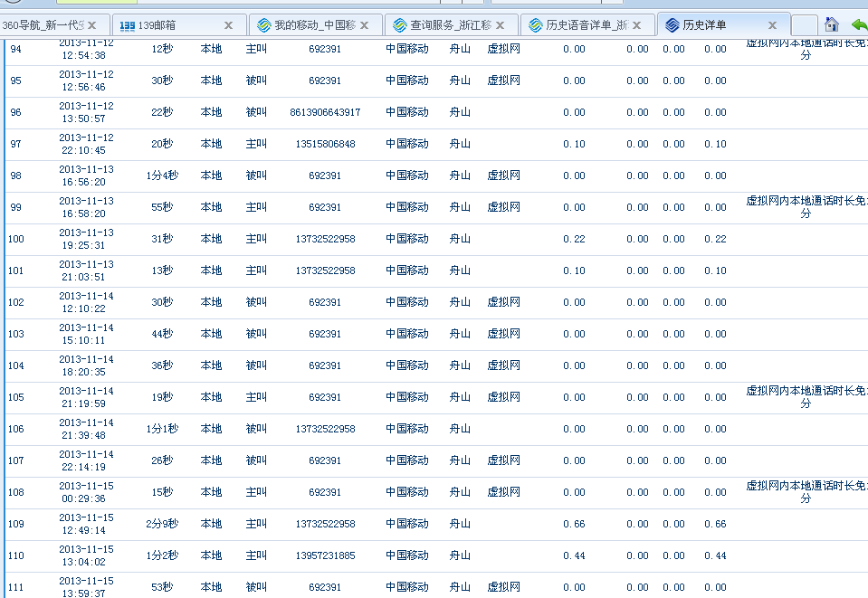Click phone number 8613906643917 in row 96
This screenshot has height=598, width=868.
pos(325,112)
